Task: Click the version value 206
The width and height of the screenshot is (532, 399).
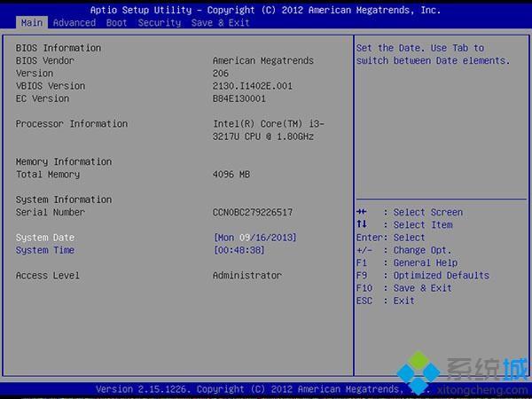Action: (221, 74)
